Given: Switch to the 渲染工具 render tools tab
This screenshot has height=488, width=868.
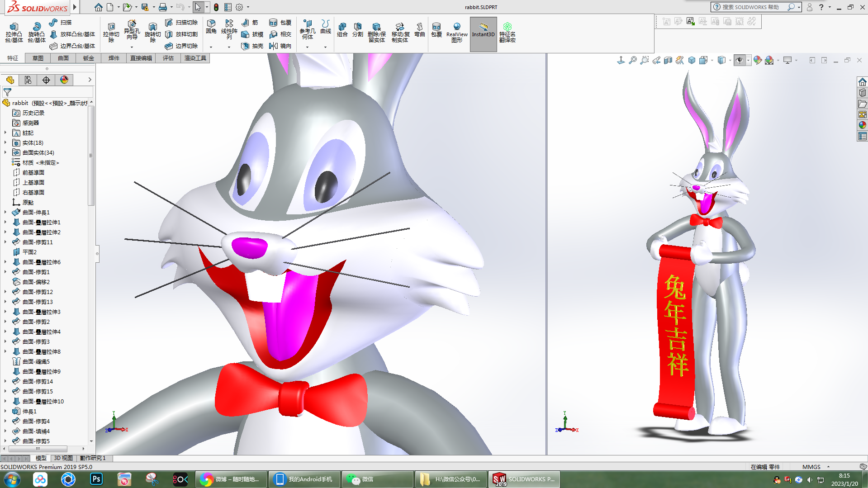Looking at the screenshot, I should pos(195,58).
